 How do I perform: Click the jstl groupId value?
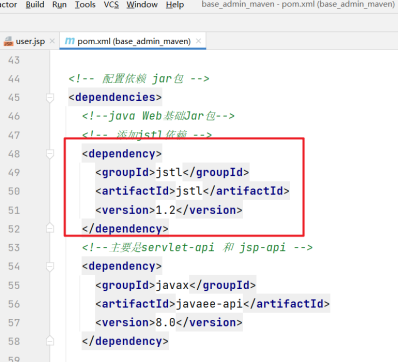(169, 172)
